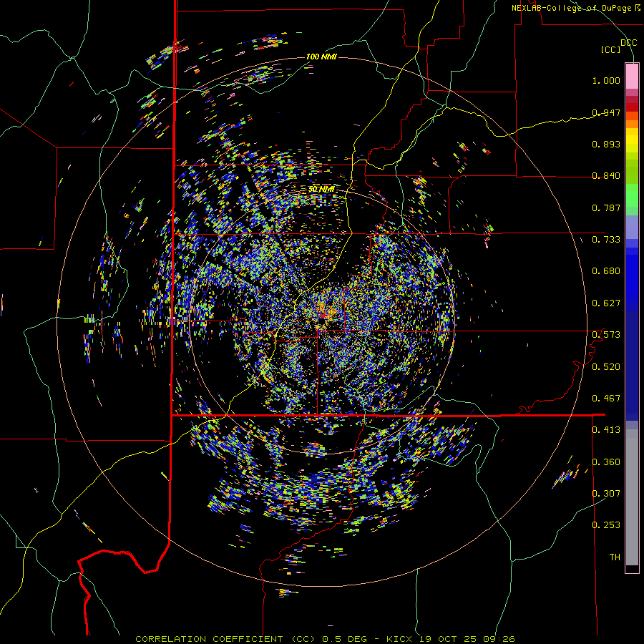The width and height of the screenshot is (644, 644).
Task: Click the gray segment of the color bar
Action: (632, 497)
